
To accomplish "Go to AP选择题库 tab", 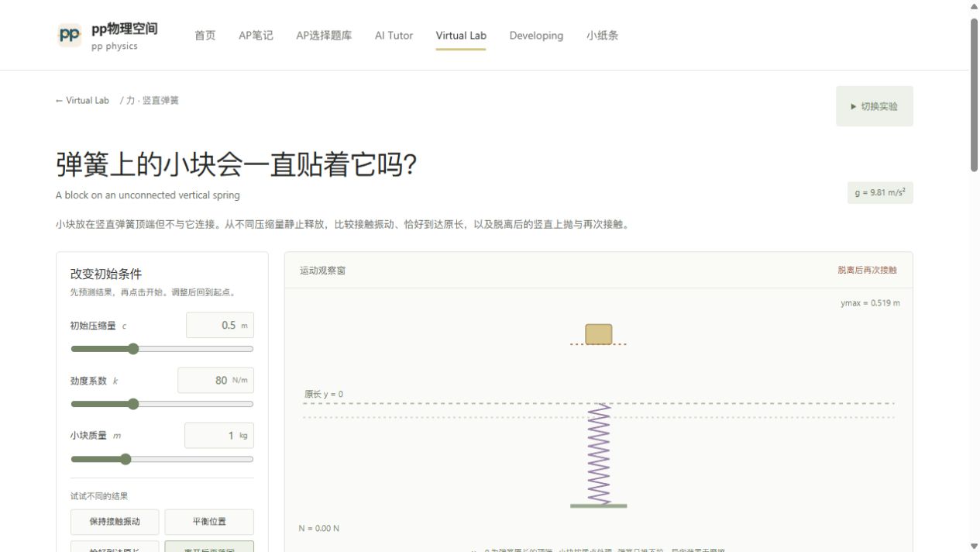I will (324, 36).
